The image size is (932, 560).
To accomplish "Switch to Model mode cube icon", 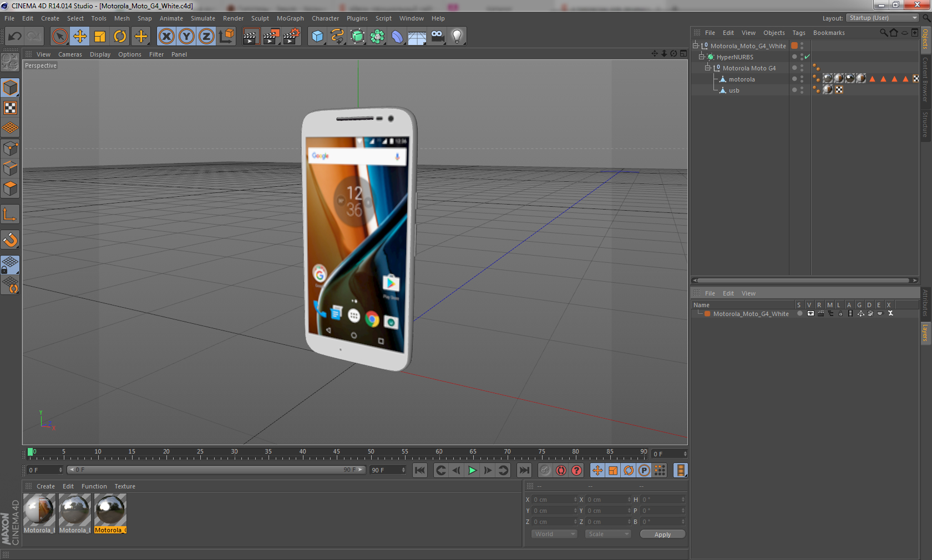I will [10, 88].
